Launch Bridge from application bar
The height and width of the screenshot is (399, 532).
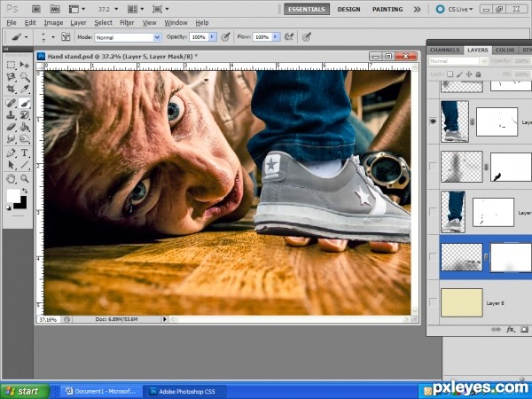[x=36, y=9]
